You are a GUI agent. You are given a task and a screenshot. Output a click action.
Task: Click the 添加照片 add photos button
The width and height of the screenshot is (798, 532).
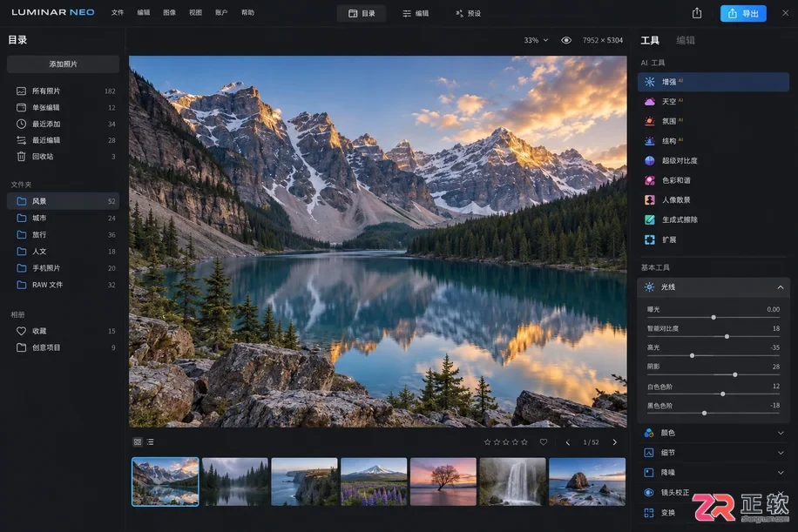pyautogui.click(x=63, y=64)
